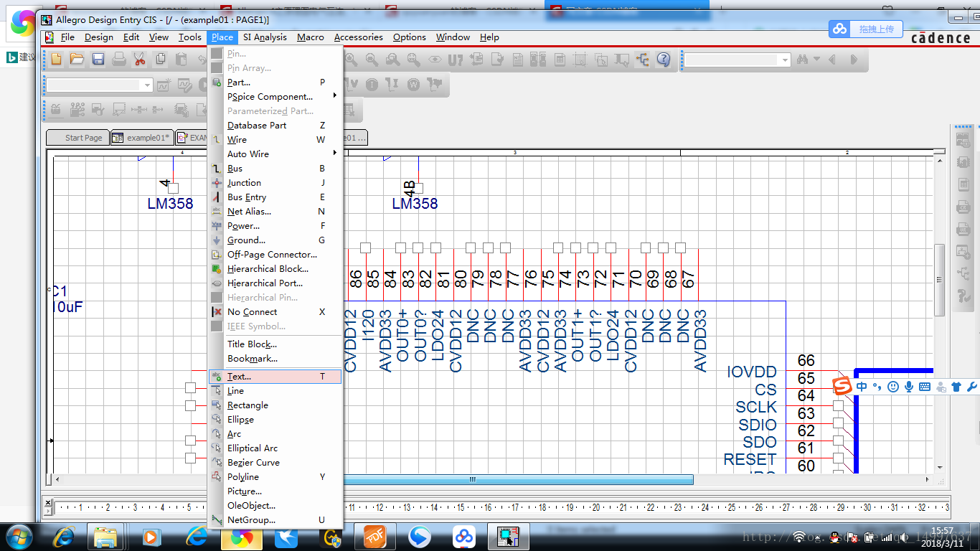
Task: Click the Print toolbar icon
Action: pos(119,60)
